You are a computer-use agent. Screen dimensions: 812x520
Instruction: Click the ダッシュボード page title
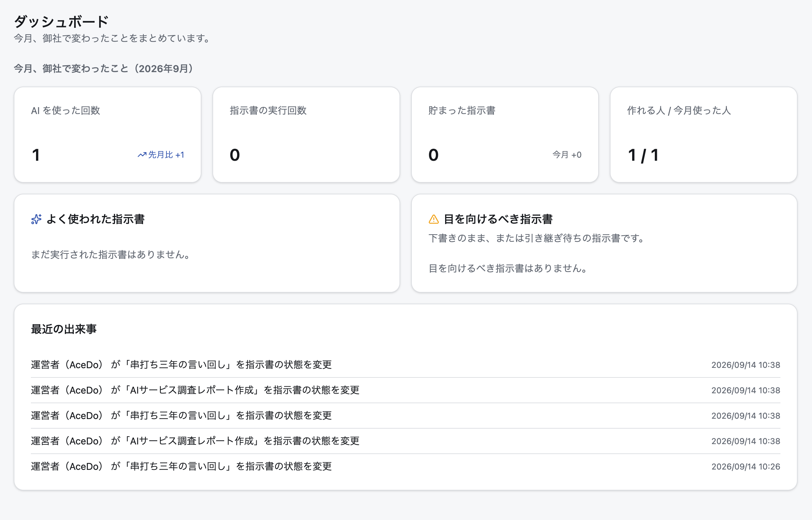pyautogui.click(x=61, y=22)
